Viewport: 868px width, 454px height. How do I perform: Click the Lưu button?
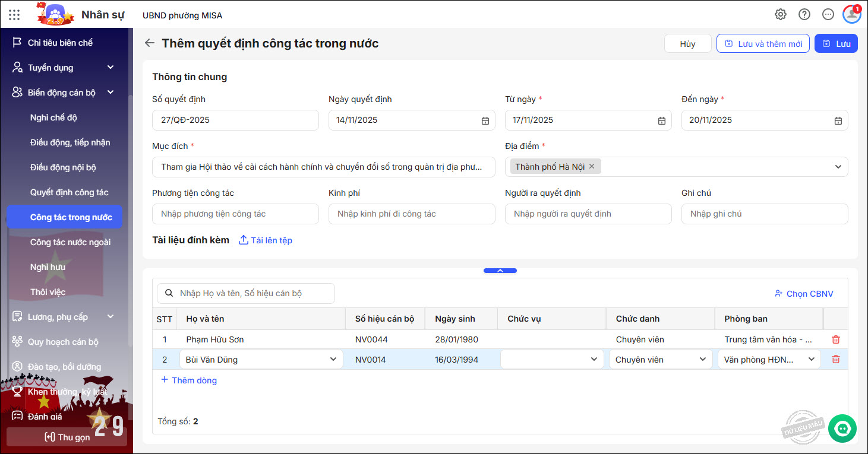point(836,44)
